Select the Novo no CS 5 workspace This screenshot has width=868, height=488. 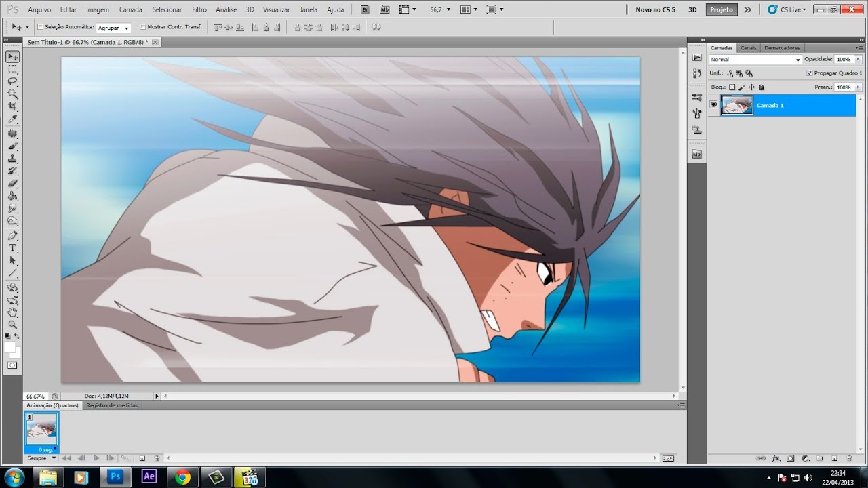655,9
